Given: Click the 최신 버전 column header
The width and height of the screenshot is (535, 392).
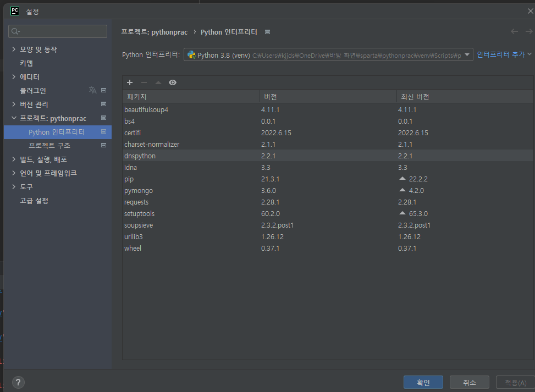Looking at the screenshot, I should 465,97.
